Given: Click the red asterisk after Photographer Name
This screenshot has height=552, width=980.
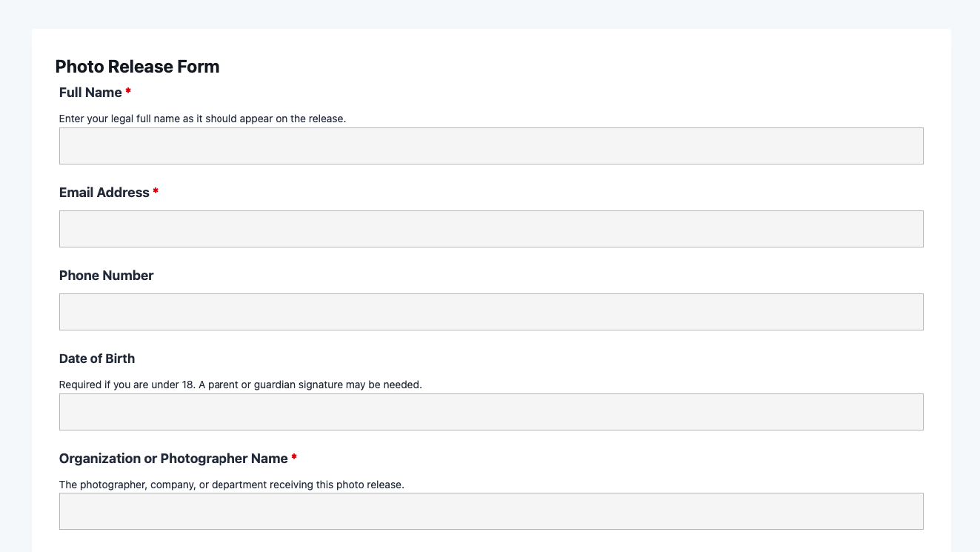Looking at the screenshot, I should [294, 459].
